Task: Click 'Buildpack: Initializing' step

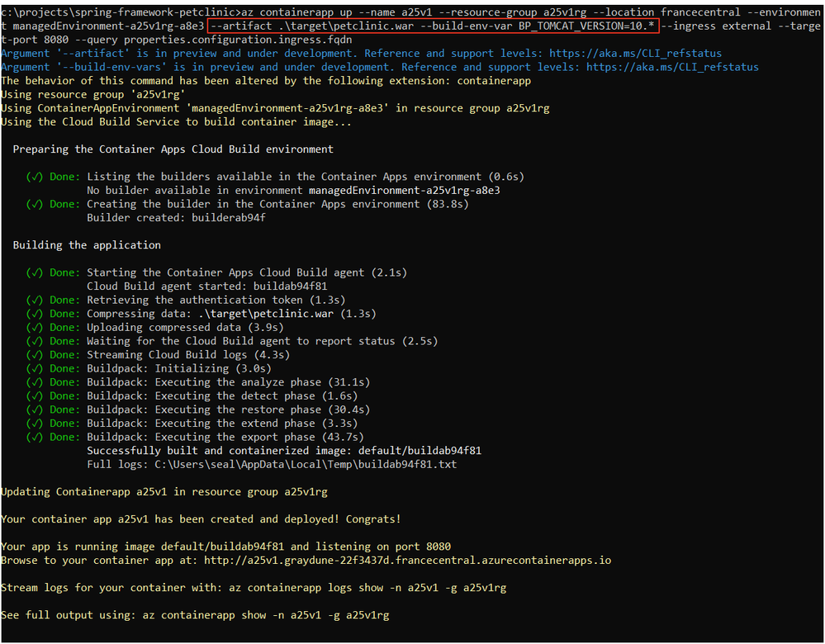Action: coord(149,367)
